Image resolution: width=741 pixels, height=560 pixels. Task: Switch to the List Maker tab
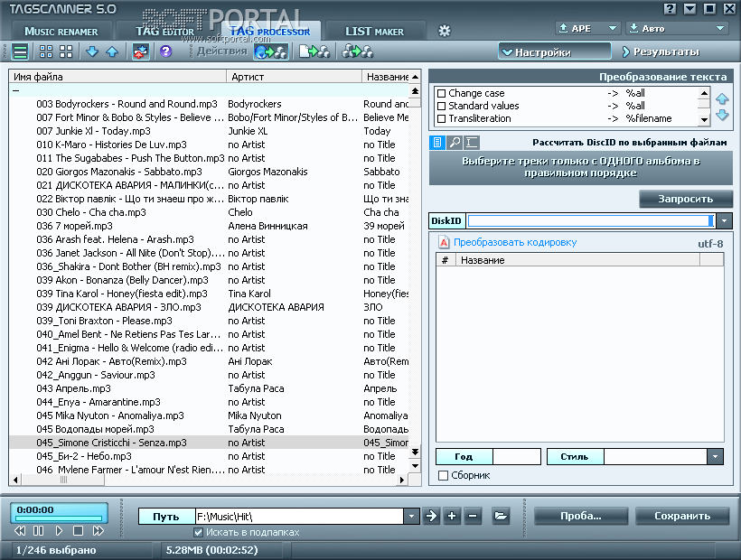374,32
